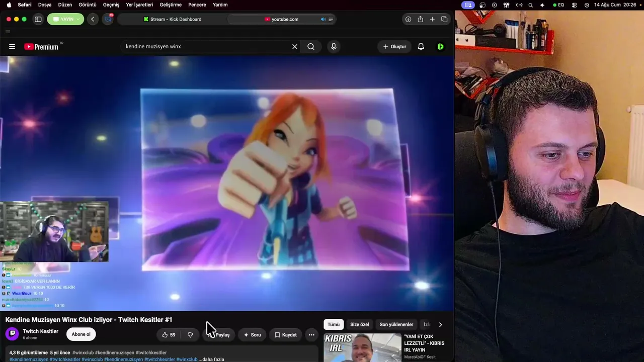Image resolution: width=644 pixels, height=362 pixels.
Task: Open the Safari application menu
Action: pos(25,5)
